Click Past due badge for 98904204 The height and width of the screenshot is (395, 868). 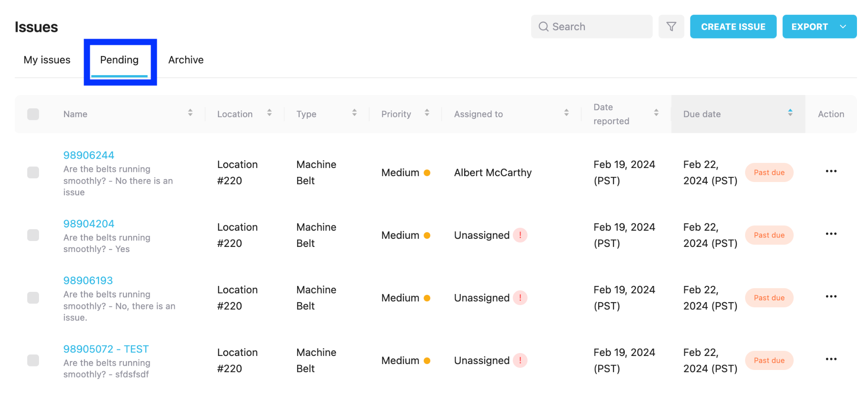coord(769,235)
